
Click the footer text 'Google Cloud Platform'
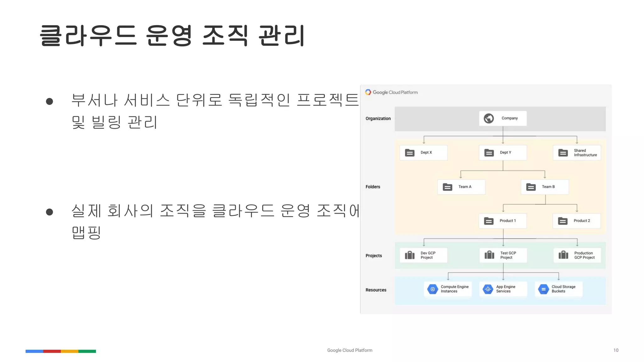[350, 350]
